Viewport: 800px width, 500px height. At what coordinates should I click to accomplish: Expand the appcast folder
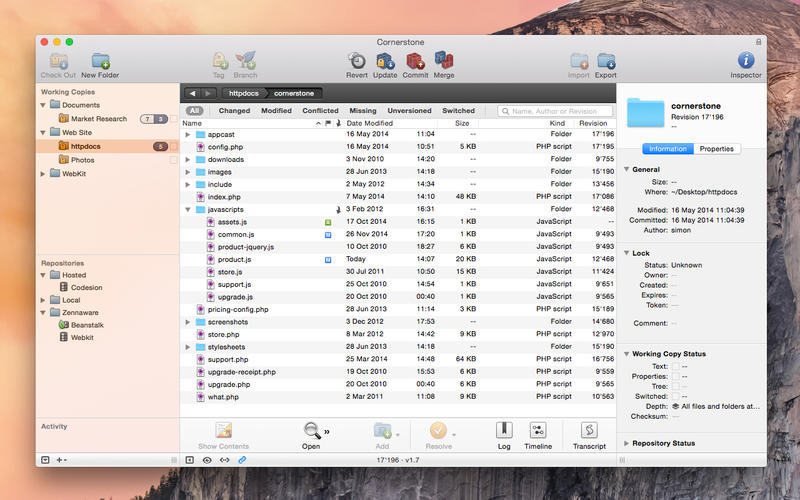(x=188, y=135)
